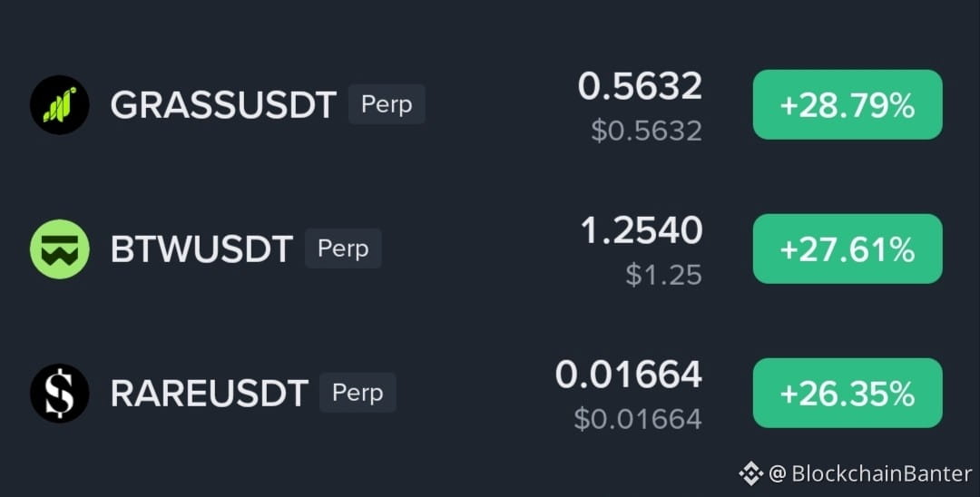Click the $0.01664 fiat price
The image size is (980, 497).
638,420
